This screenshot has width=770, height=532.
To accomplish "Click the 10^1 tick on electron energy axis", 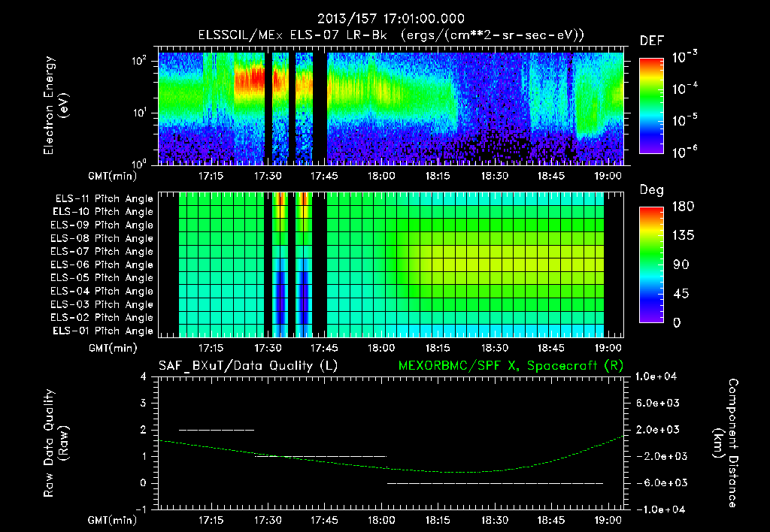I will [x=140, y=113].
